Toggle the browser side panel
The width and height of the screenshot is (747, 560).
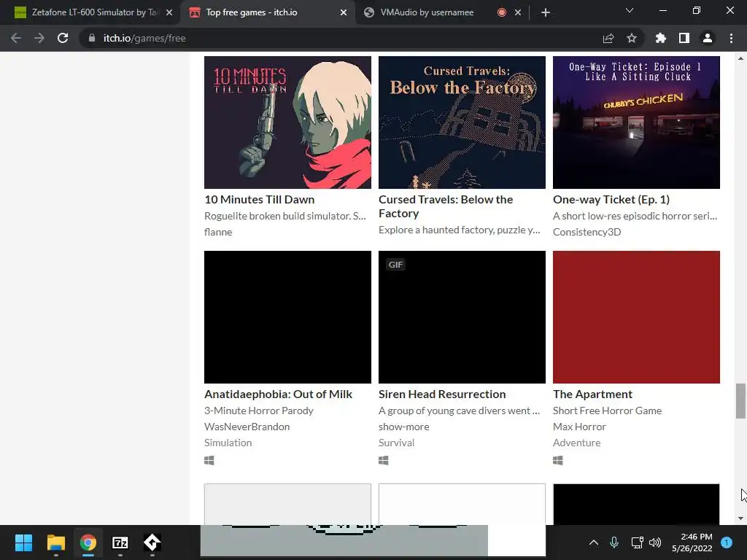click(x=684, y=38)
